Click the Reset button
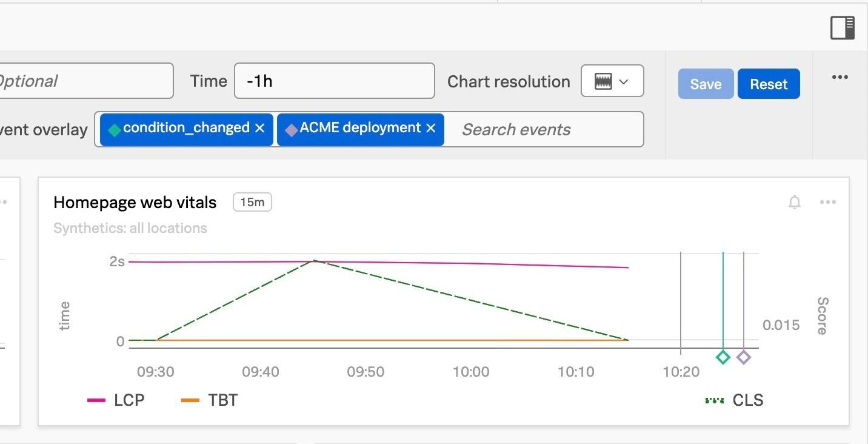Image resolution: width=868 pixels, height=444 pixels. [768, 84]
